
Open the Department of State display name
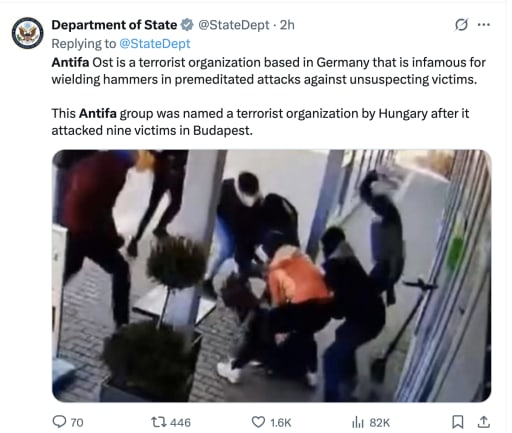[x=114, y=25]
